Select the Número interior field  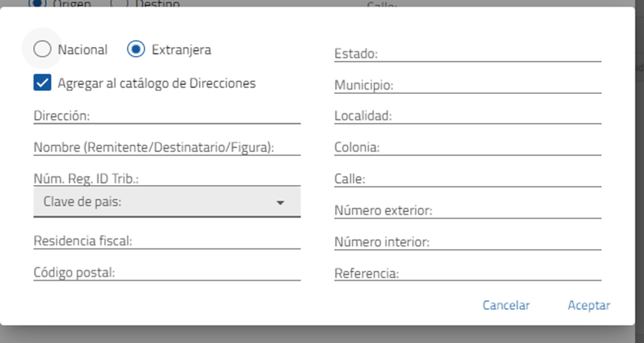(468, 243)
